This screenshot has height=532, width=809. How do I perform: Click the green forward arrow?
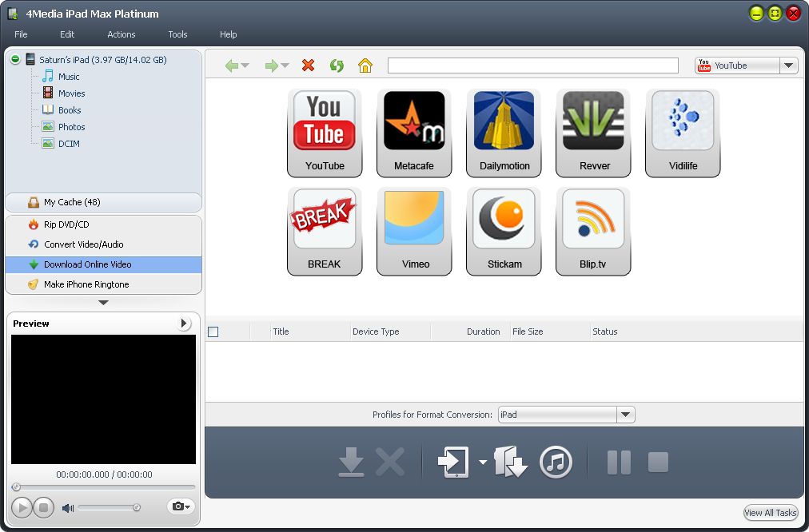271,66
